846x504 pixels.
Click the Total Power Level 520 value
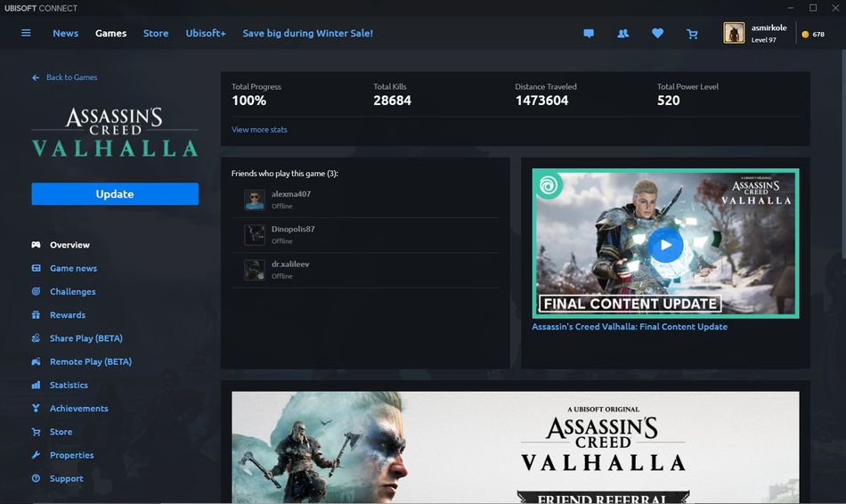pyautogui.click(x=669, y=101)
